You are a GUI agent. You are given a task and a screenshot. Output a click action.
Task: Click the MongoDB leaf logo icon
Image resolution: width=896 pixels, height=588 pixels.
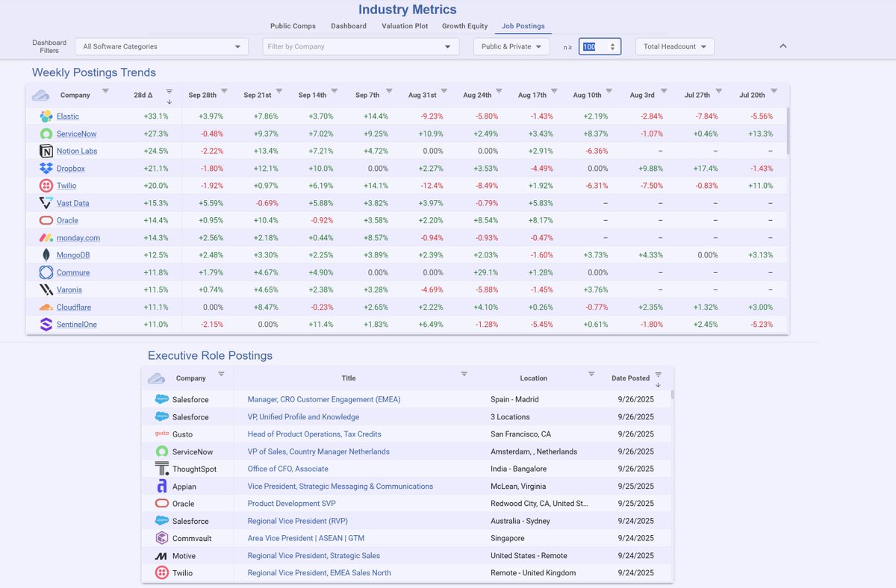click(x=47, y=254)
